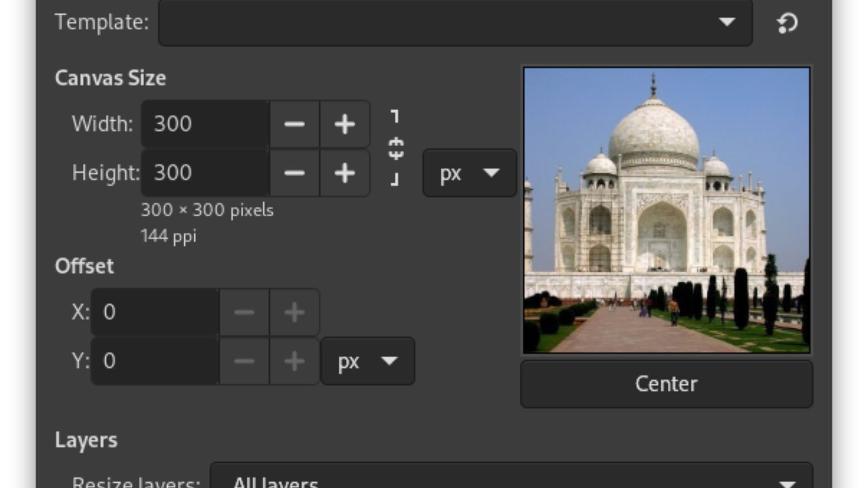Increase canvas Width with plus button
Viewport: 868px width, 488px height.
[x=344, y=124]
